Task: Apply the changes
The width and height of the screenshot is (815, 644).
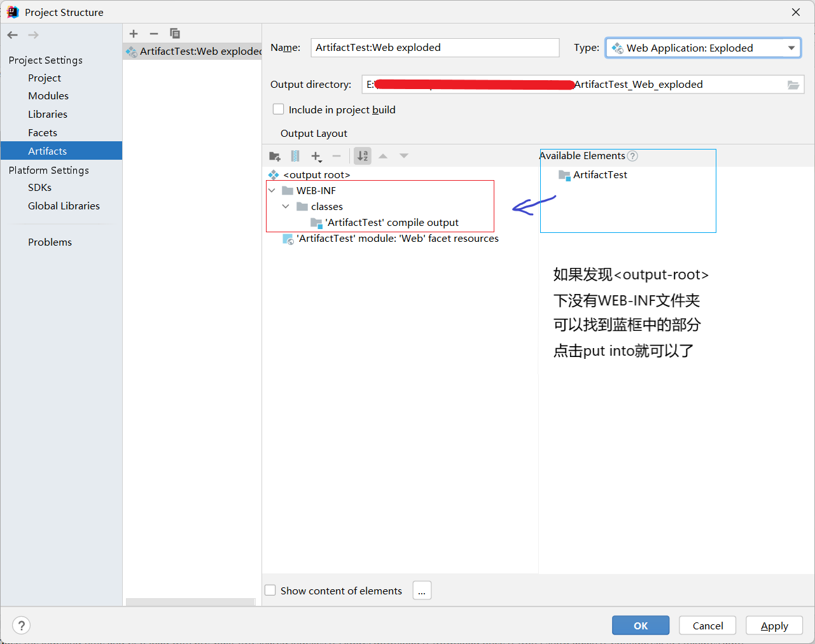Action: (x=774, y=626)
